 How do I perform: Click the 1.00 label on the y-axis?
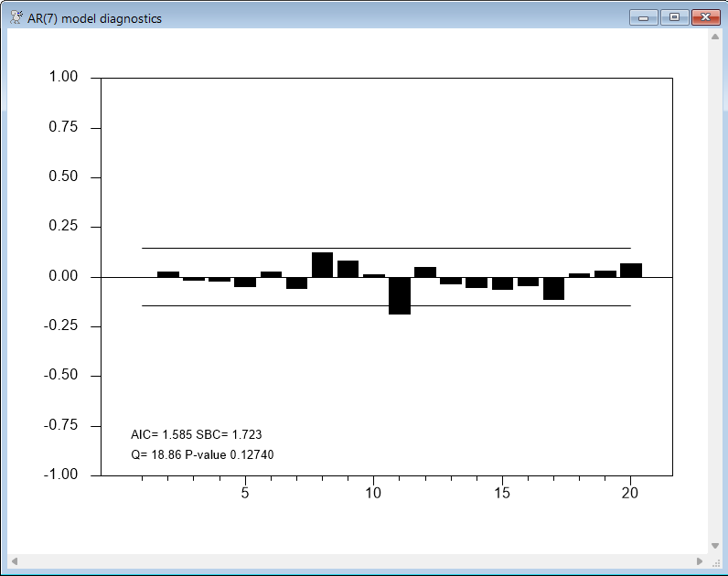63,77
